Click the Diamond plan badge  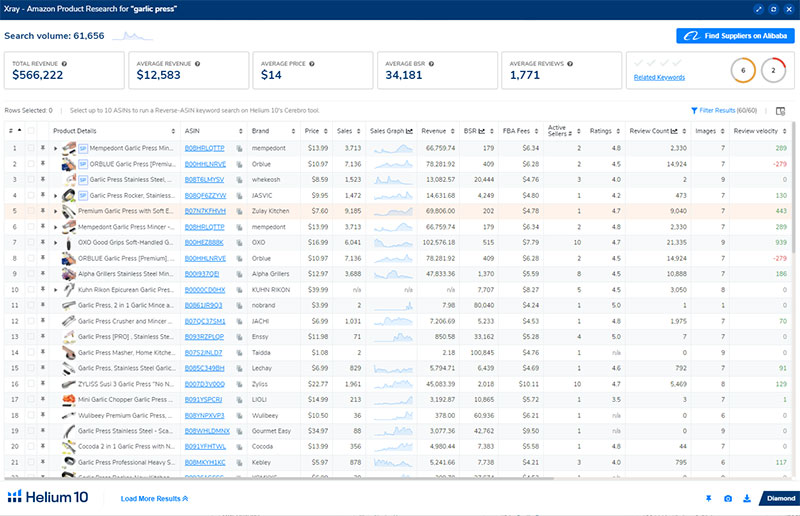(x=780, y=499)
